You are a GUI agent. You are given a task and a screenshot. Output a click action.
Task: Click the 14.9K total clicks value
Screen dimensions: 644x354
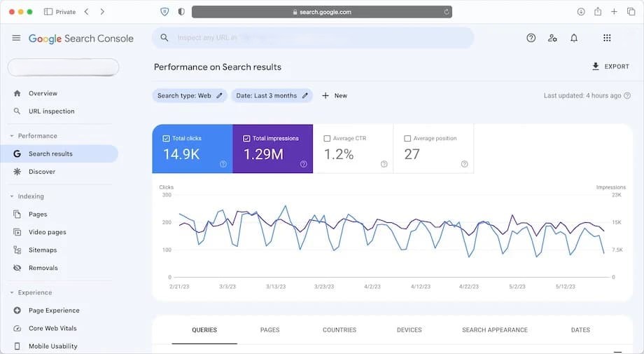coord(181,155)
